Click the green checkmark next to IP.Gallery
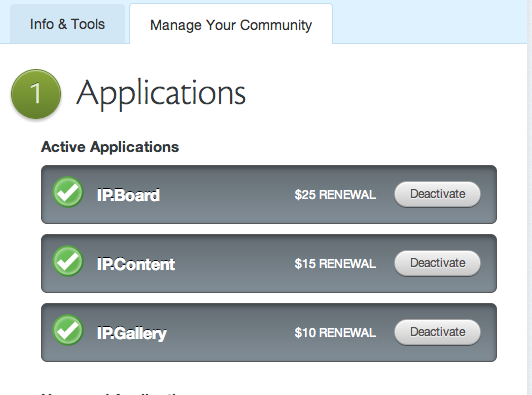The height and width of the screenshot is (395, 532). [68, 330]
